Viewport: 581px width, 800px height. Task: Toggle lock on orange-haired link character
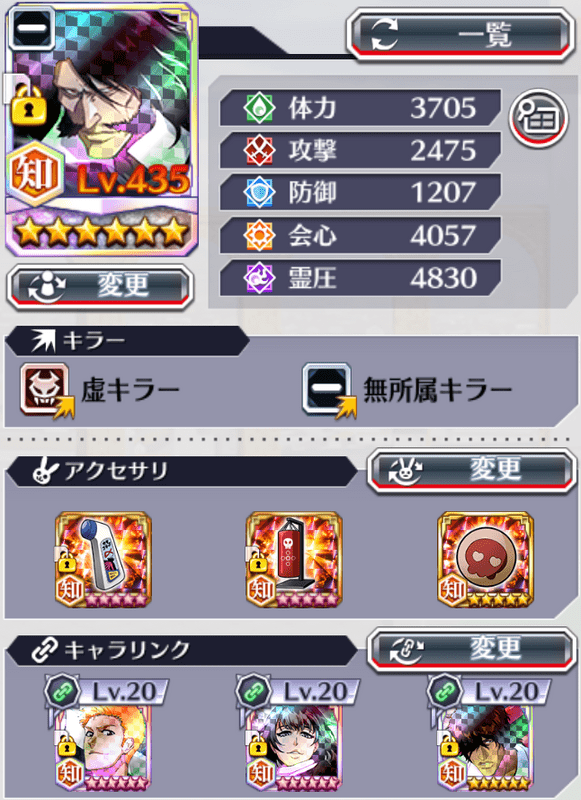[x=66, y=746]
